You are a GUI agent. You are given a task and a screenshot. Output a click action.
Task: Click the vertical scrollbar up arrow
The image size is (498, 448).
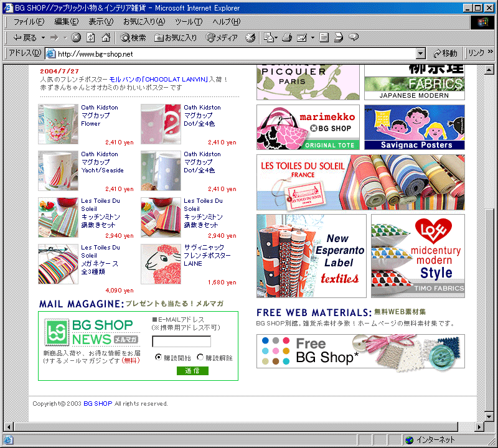[x=489, y=69]
